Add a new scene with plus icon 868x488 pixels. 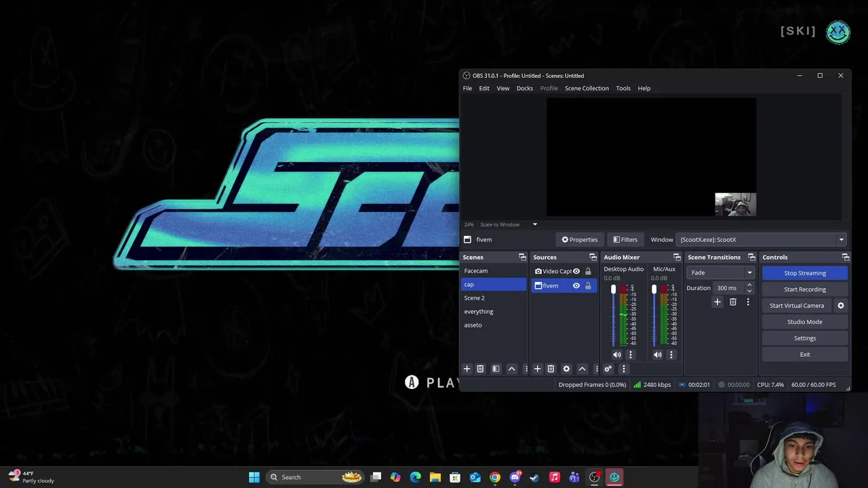[x=467, y=369]
